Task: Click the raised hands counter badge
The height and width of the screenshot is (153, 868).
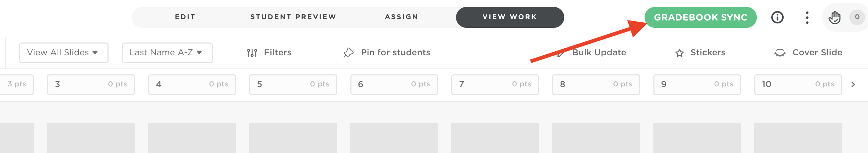Action: point(857,17)
